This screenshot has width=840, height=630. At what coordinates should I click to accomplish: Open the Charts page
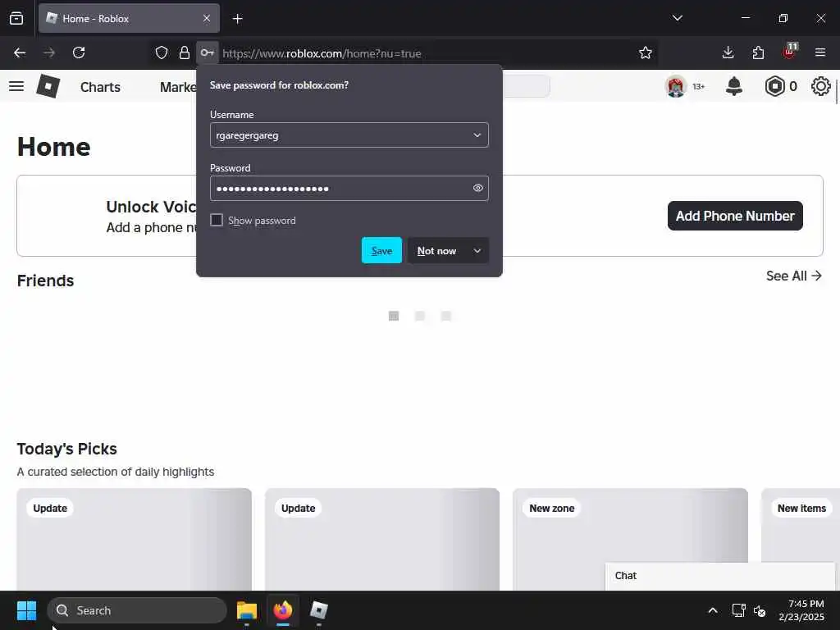100,87
